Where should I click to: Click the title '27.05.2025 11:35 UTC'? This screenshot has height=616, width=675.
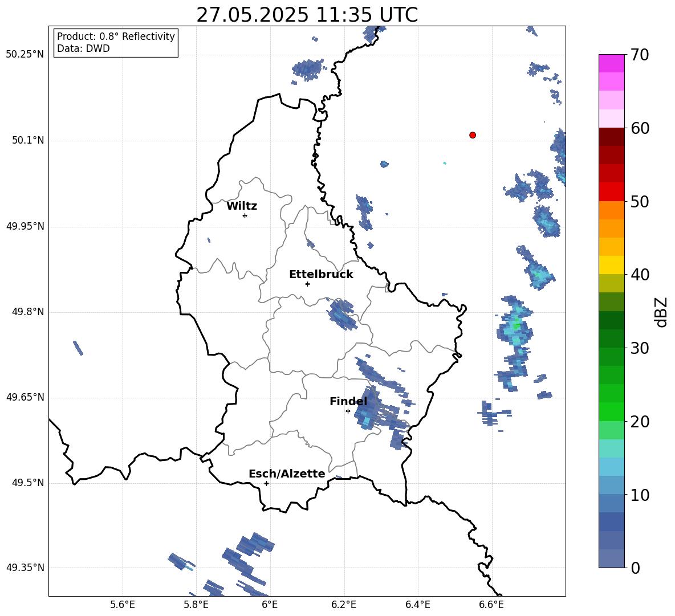coord(307,15)
